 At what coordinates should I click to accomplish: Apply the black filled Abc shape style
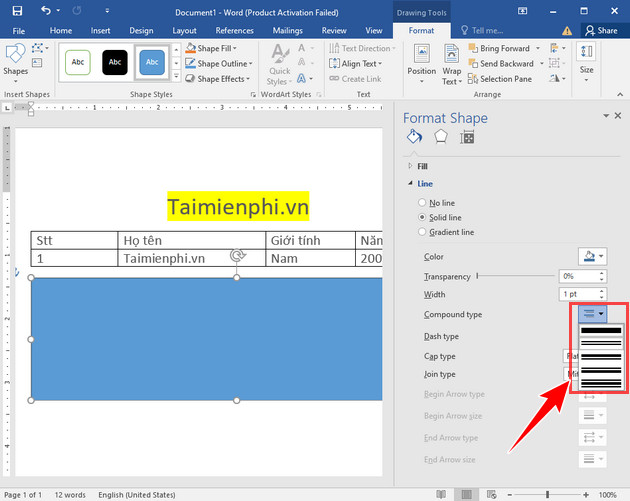click(x=115, y=62)
